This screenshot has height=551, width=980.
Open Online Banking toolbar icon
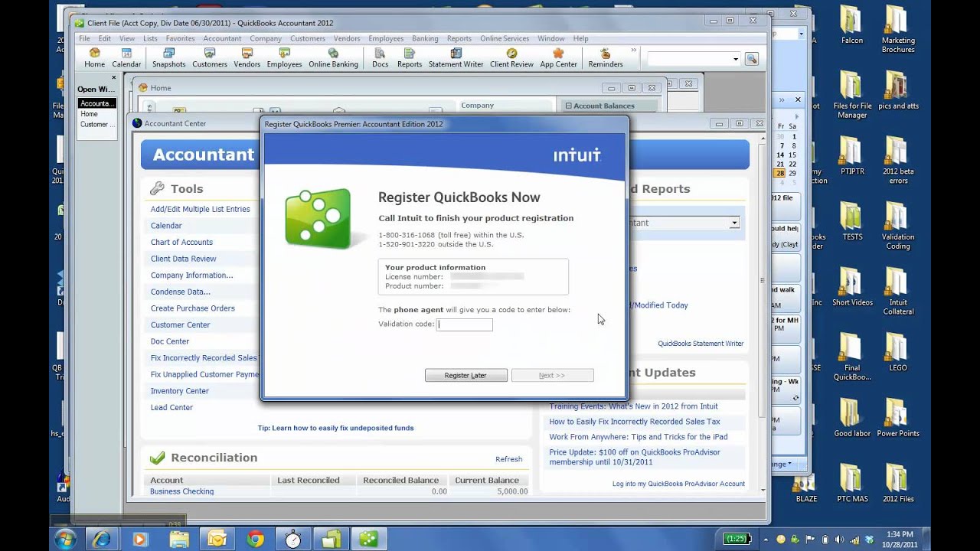333,58
